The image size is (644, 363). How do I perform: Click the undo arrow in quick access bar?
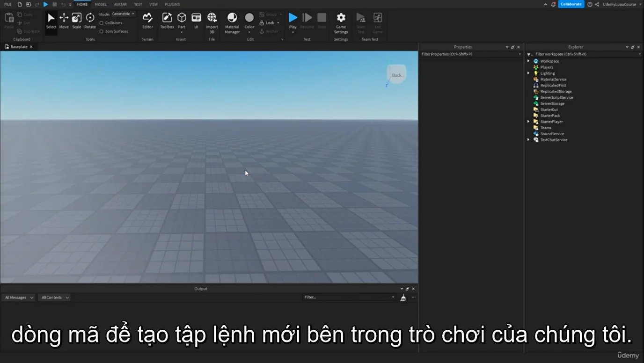[63, 4]
